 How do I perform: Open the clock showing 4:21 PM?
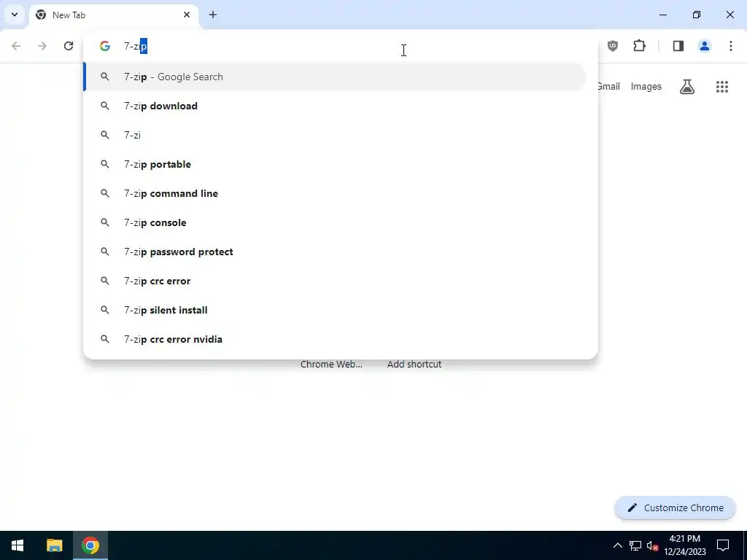685,545
